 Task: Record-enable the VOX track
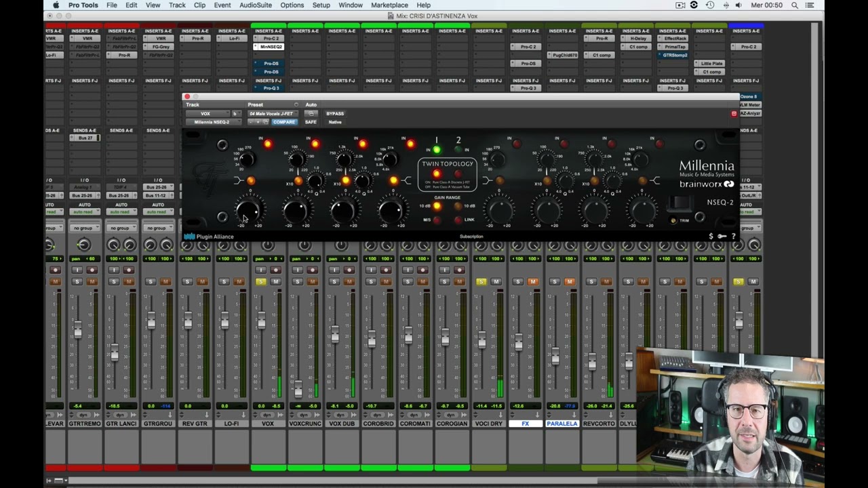tap(275, 270)
